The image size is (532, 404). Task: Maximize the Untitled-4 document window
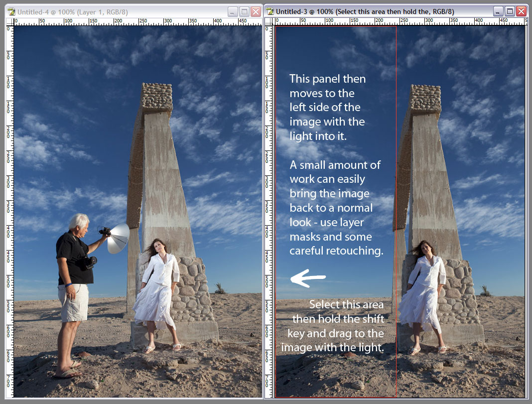[x=244, y=12]
